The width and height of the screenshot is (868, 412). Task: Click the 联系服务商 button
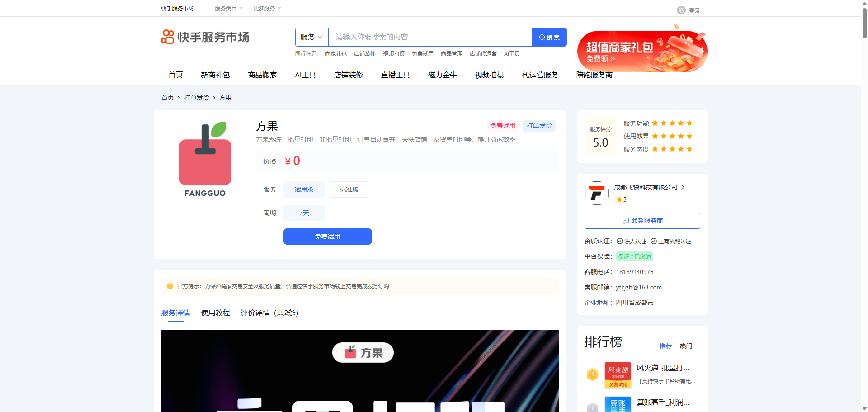642,221
